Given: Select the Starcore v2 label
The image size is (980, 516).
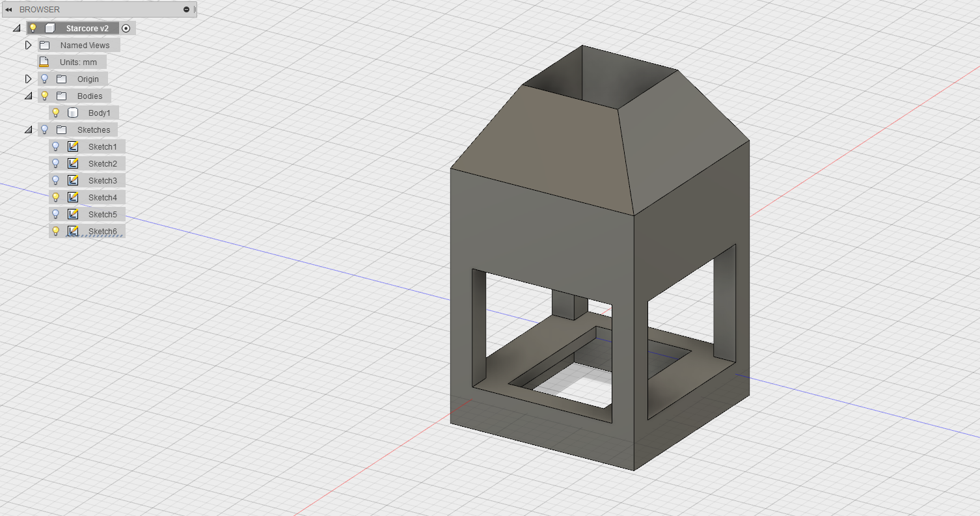Looking at the screenshot, I should 87,29.
